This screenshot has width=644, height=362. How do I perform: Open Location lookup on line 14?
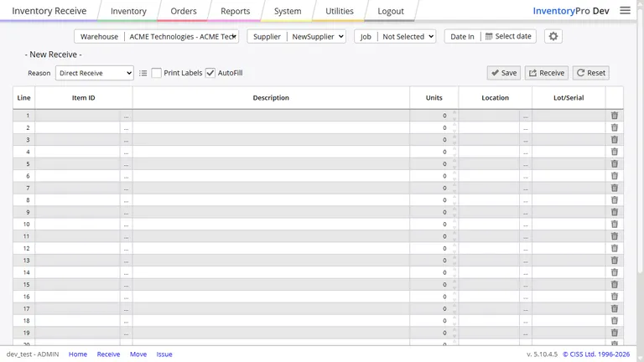(525, 273)
